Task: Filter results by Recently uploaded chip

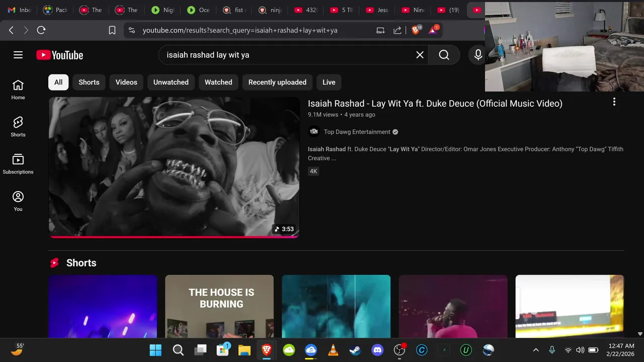Action: tap(277, 82)
